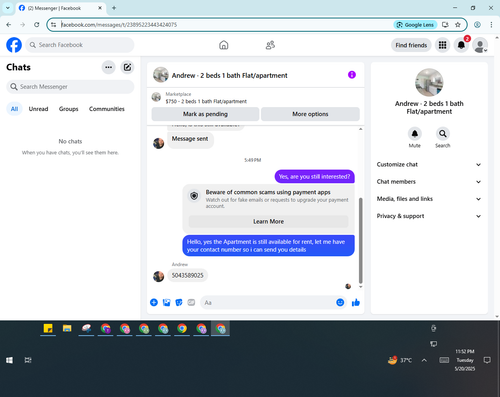
Task: Send a thumbs-up like
Action: pyautogui.click(x=356, y=302)
